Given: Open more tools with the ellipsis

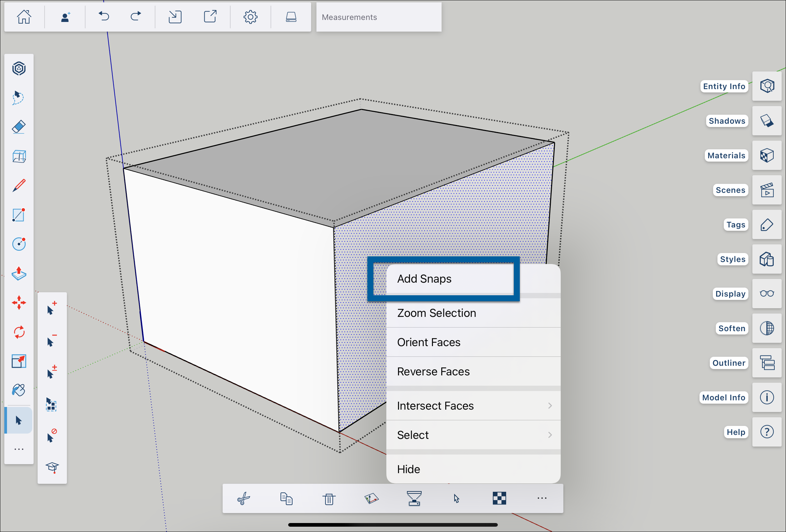Looking at the screenshot, I should (x=19, y=449).
